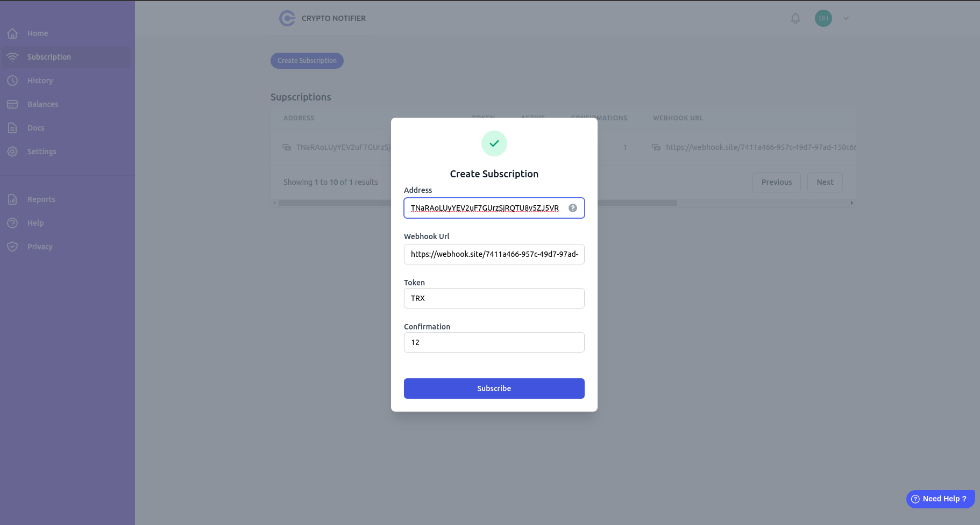Open Privacy via the shield icon
The height and width of the screenshot is (525, 980).
click(13, 246)
